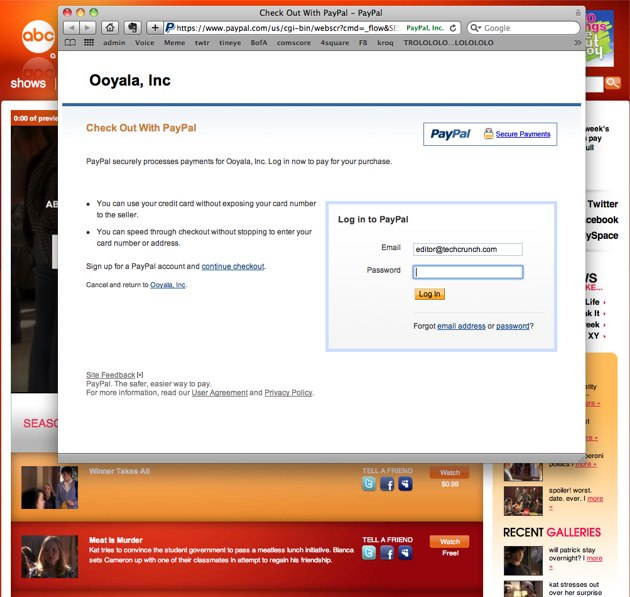Open the twtr bookmark
The width and height of the screenshot is (630, 597).
[202, 43]
